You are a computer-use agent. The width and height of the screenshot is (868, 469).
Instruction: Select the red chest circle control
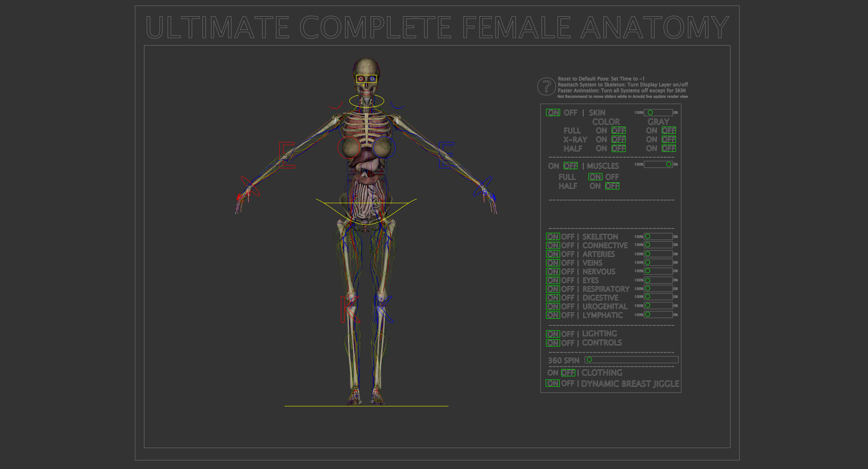(349, 147)
